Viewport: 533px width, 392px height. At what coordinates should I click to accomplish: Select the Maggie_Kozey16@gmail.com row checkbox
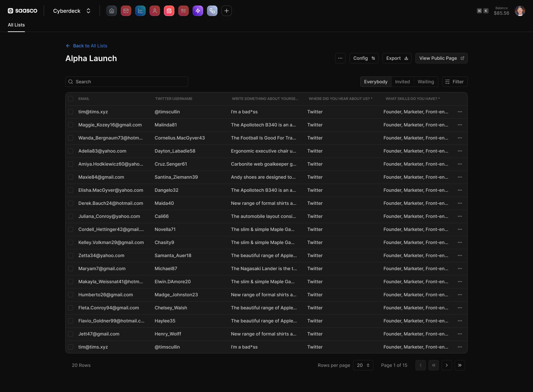[x=71, y=125]
